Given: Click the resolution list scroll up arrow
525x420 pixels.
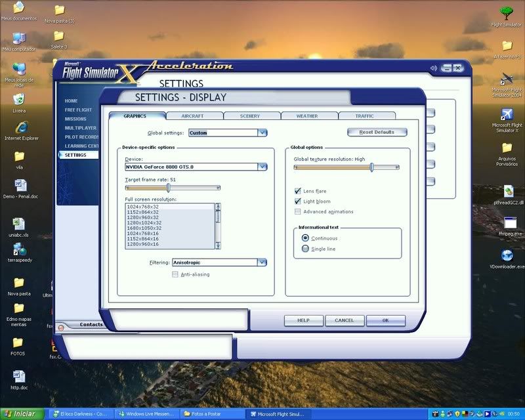Looking at the screenshot, I should 218,206.
